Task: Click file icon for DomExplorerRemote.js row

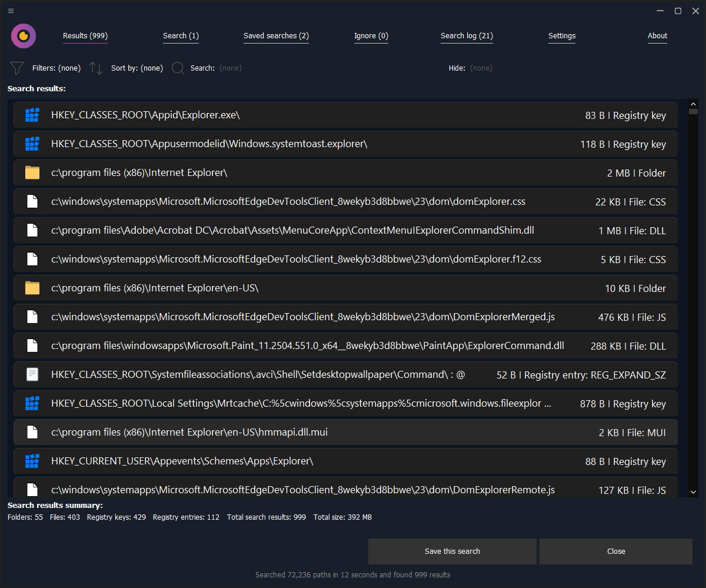Action: tap(32, 490)
